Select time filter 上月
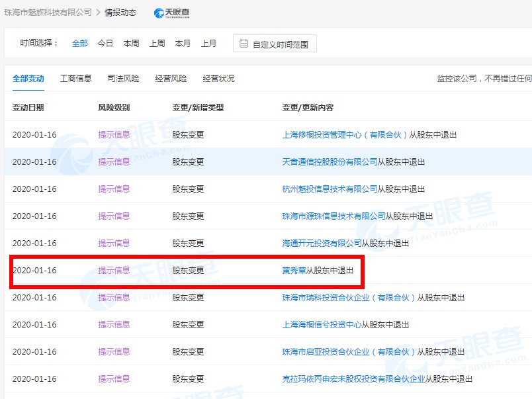Viewport: 532px width, 399px height. tap(208, 44)
